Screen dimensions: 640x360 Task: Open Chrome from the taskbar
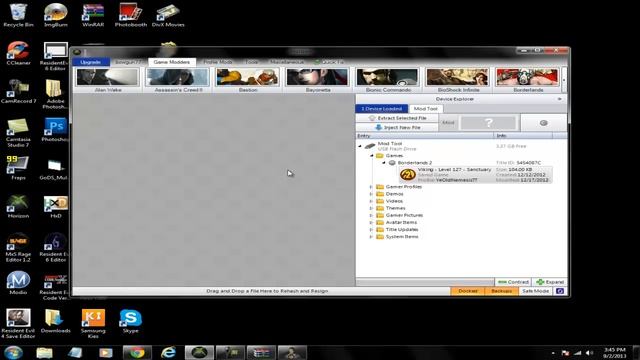pyautogui.click(x=137, y=353)
